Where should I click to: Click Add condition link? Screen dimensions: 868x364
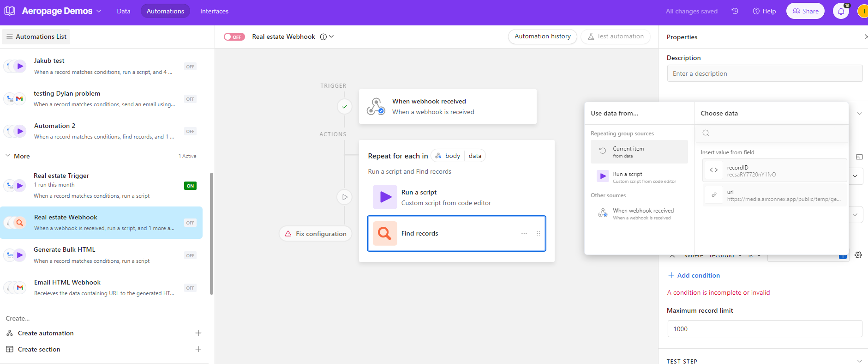694,275
